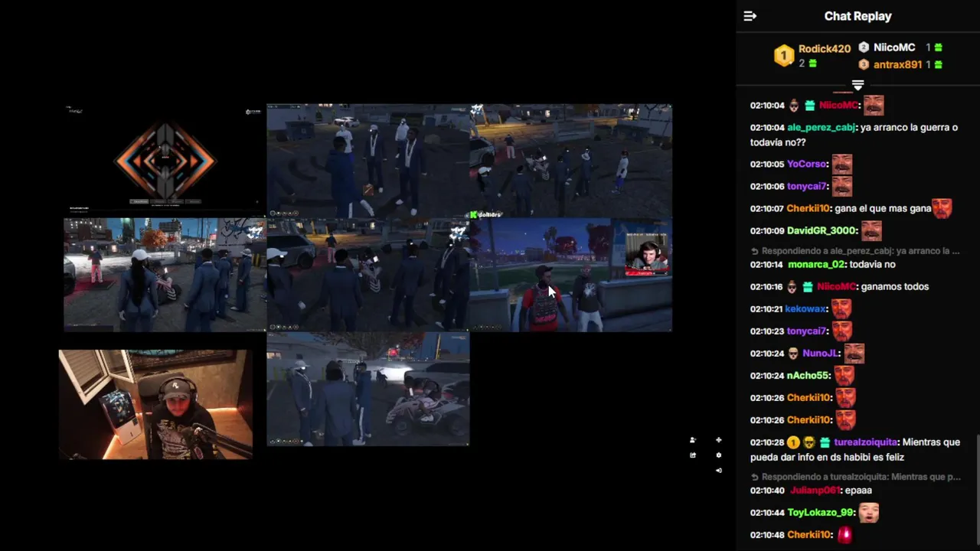This screenshot has width=980, height=551.
Task: Click the four-arrows move icon
Action: 718,440
